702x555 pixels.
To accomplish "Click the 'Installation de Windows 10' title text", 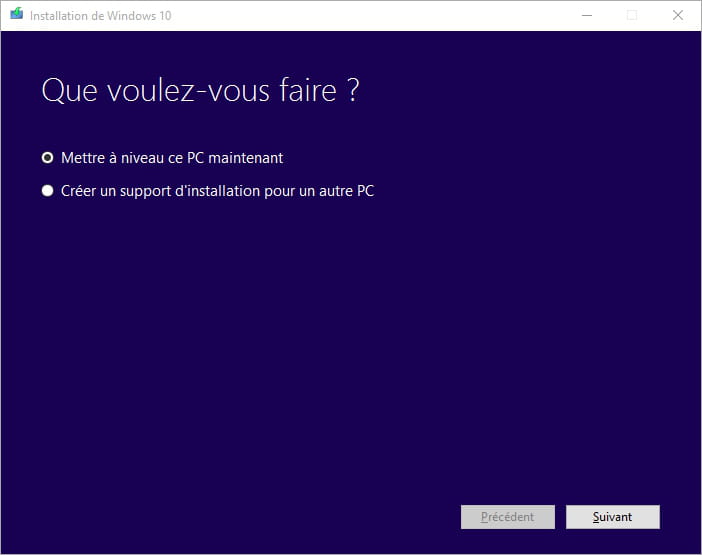I will click(101, 16).
